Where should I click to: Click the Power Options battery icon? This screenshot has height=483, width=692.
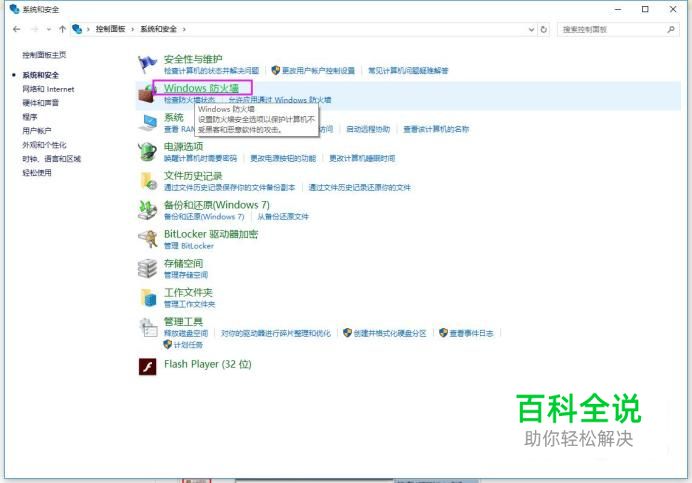pos(147,152)
